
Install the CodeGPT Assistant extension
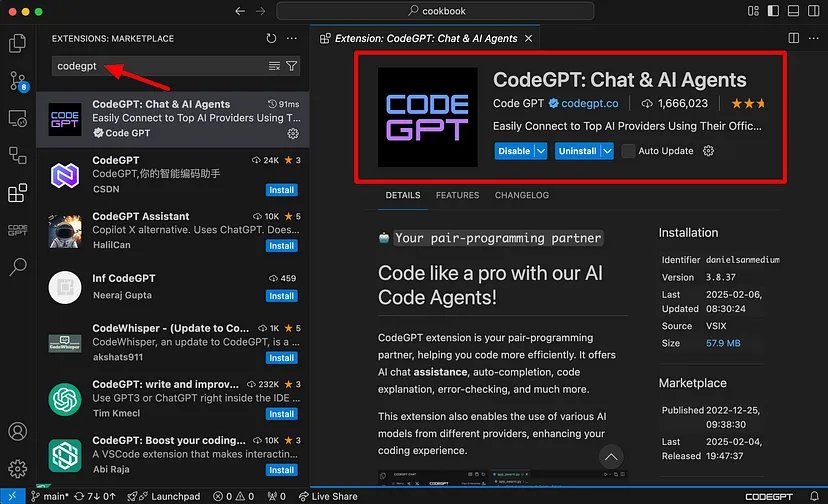point(281,246)
